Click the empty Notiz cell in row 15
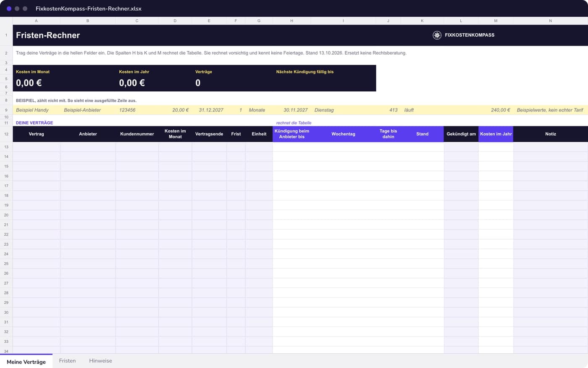The height and width of the screenshot is (368, 588). pyautogui.click(x=551, y=166)
